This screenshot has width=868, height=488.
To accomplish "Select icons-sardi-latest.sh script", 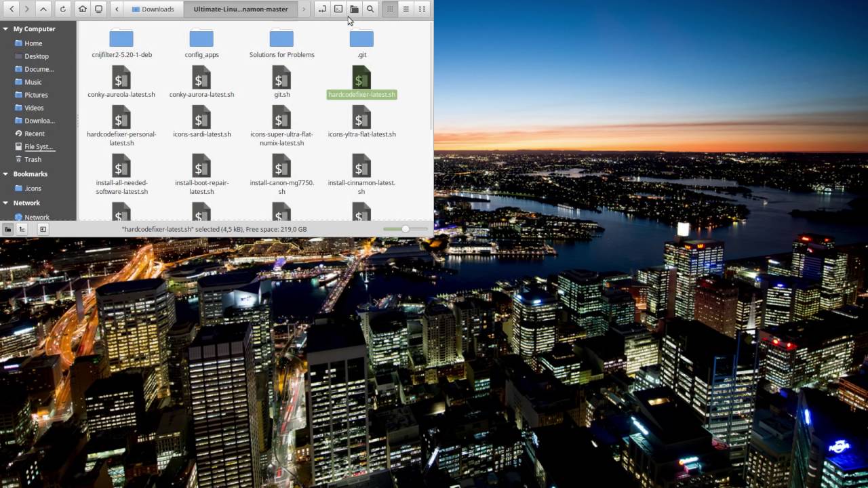I will coord(201,122).
